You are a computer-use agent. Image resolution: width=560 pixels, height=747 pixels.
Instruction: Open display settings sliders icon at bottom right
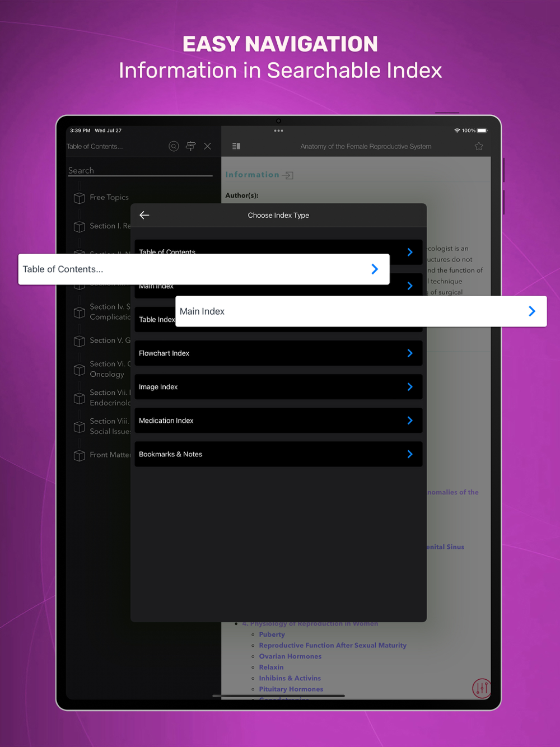[481, 687]
